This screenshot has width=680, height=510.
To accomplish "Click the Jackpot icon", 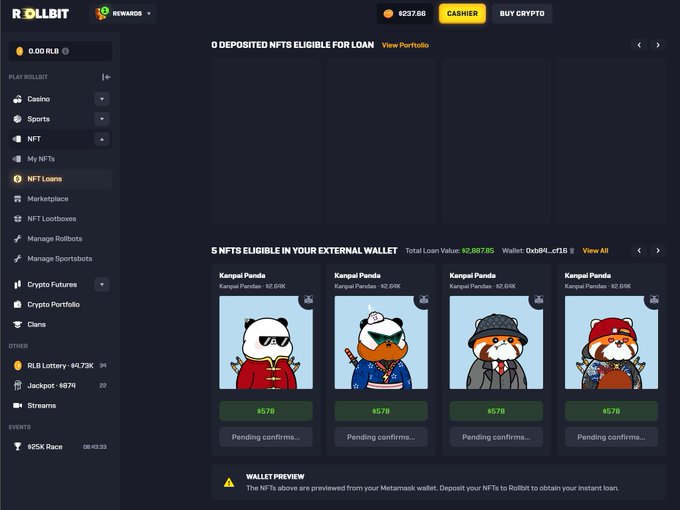I will (x=17, y=386).
